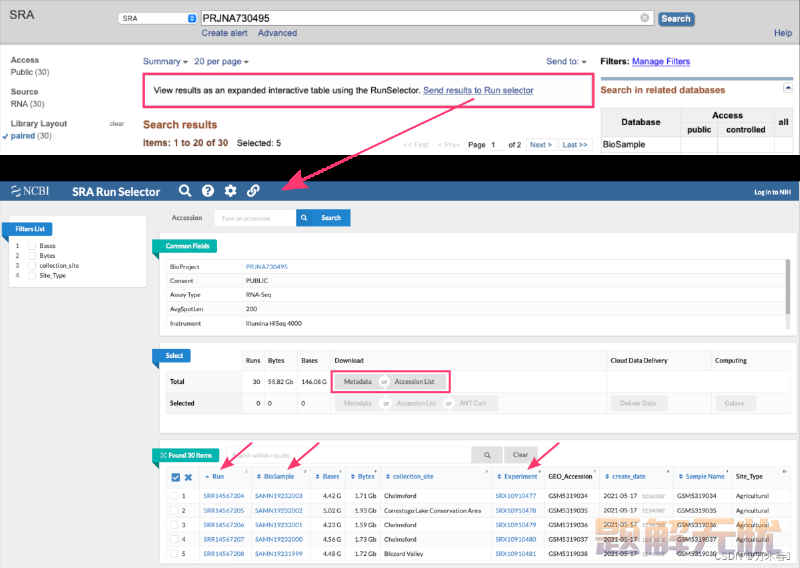Clear the paired Library Layout filter
This screenshot has height=568, width=800.
coord(117,124)
